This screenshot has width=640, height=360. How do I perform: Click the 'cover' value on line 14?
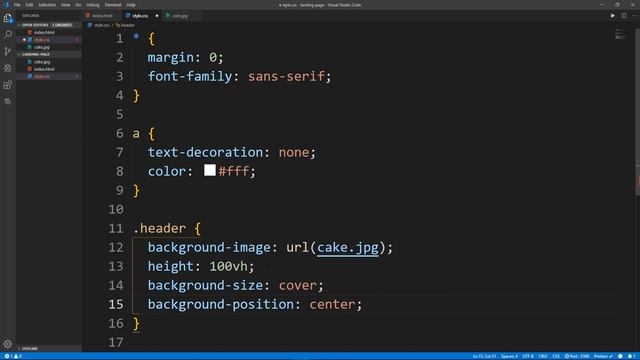point(298,285)
